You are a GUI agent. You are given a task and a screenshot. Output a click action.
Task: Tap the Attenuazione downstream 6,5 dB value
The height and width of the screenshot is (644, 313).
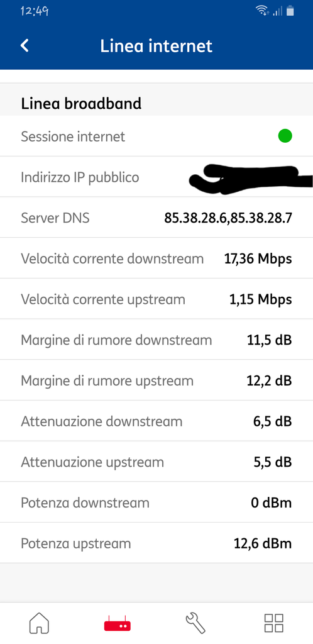[272, 422]
